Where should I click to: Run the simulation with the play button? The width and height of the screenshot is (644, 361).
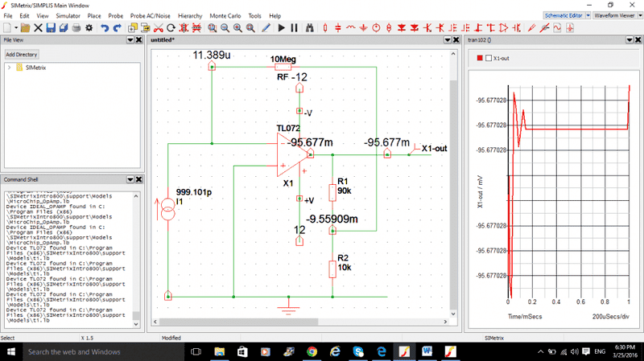pos(281,28)
